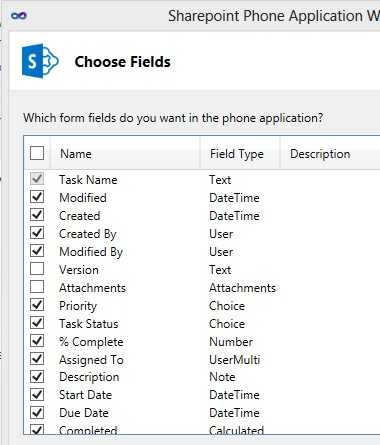Viewport: 380px width, 445px height.
Task: Toggle the select-all checkbox in header
Action: pyautogui.click(x=37, y=154)
